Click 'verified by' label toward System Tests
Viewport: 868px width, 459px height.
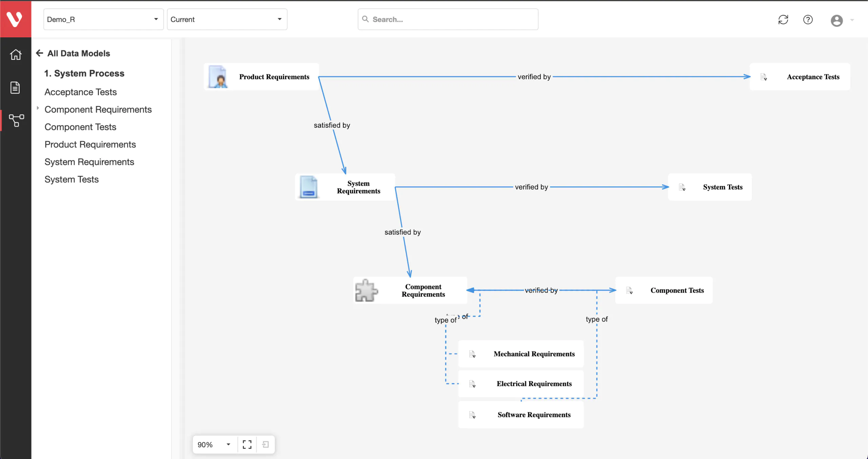531,187
